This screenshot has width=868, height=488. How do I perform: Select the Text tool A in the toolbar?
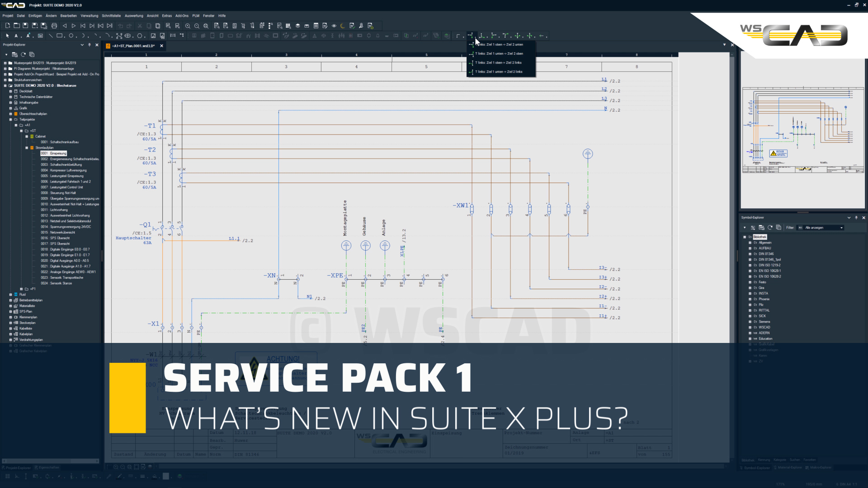pyautogui.click(x=15, y=35)
